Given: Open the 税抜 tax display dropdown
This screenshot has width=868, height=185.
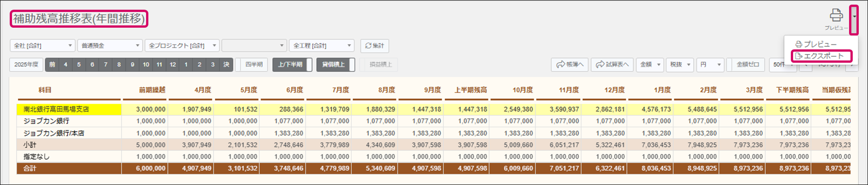Looking at the screenshot, I should coord(680,65).
